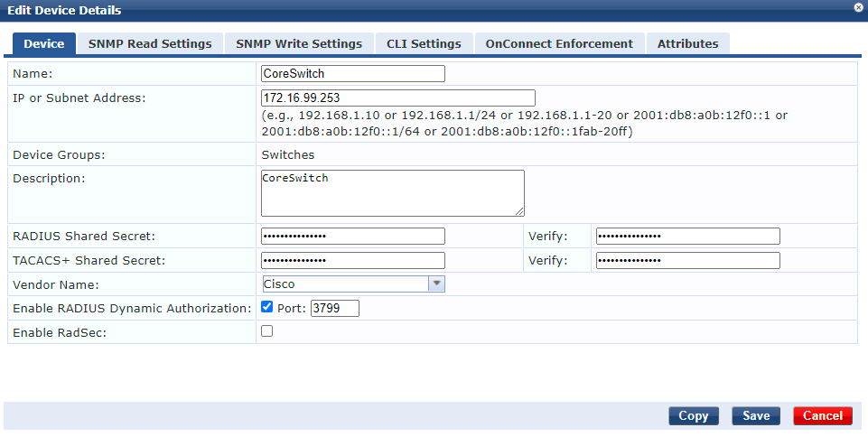Click the IP or Subnet Address field
The image size is (868, 437).
[x=398, y=98]
